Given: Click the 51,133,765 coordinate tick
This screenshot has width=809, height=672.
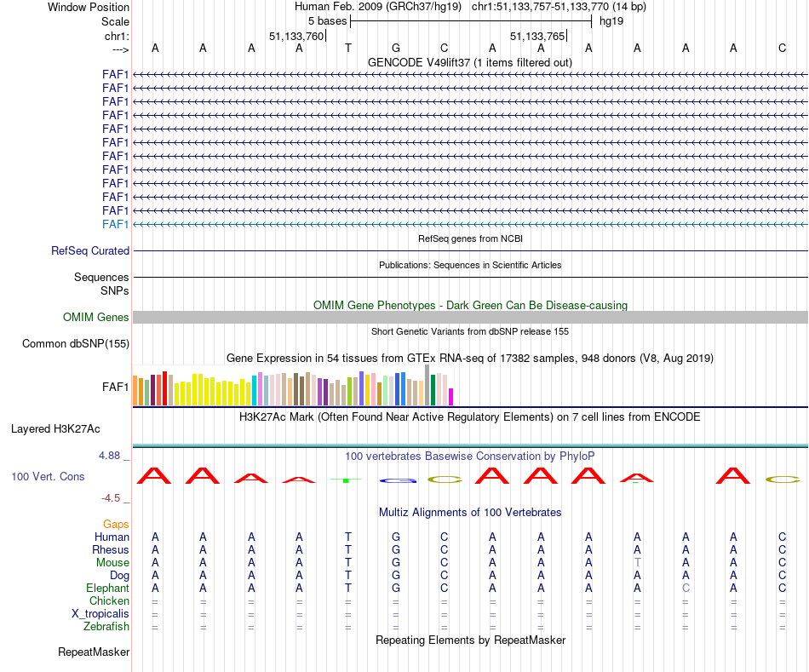Looking at the screenshot, I should pyautogui.click(x=538, y=36).
